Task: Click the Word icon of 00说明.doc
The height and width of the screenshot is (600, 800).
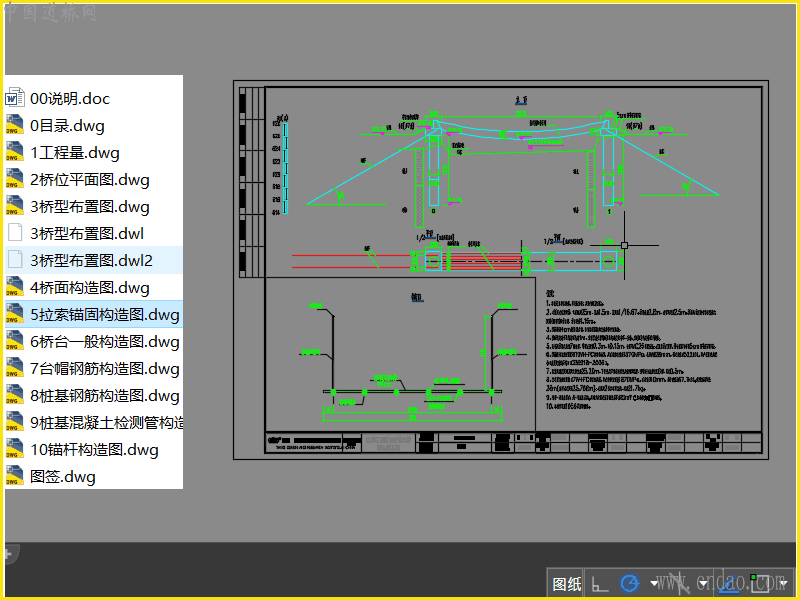Action: pos(15,97)
